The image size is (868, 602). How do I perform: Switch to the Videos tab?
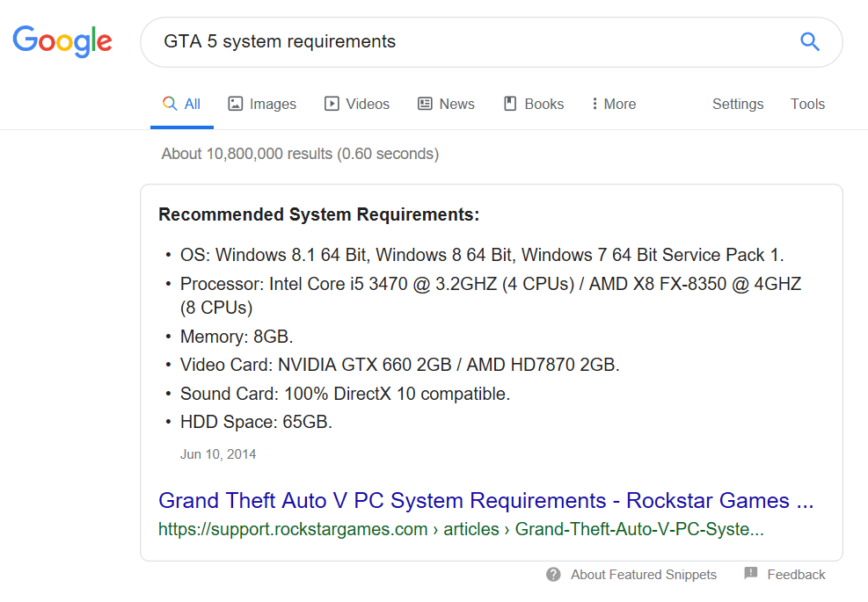pyautogui.click(x=357, y=104)
